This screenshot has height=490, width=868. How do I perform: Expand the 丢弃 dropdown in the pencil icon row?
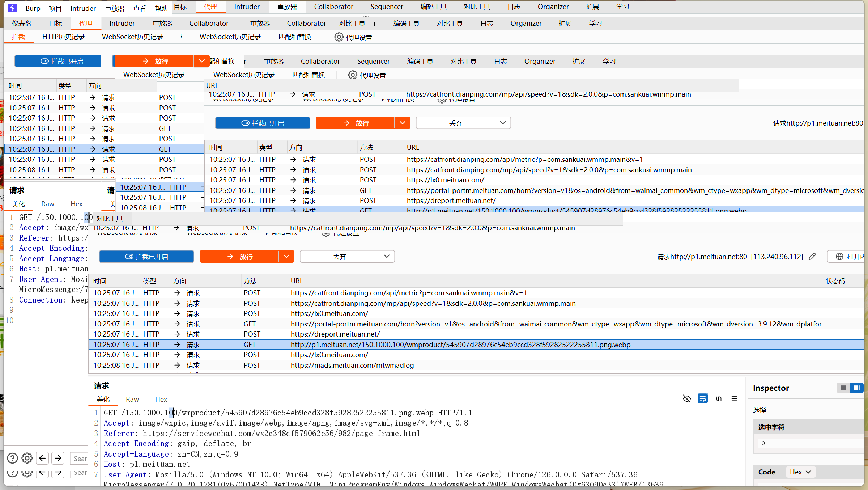coord(387,257)
